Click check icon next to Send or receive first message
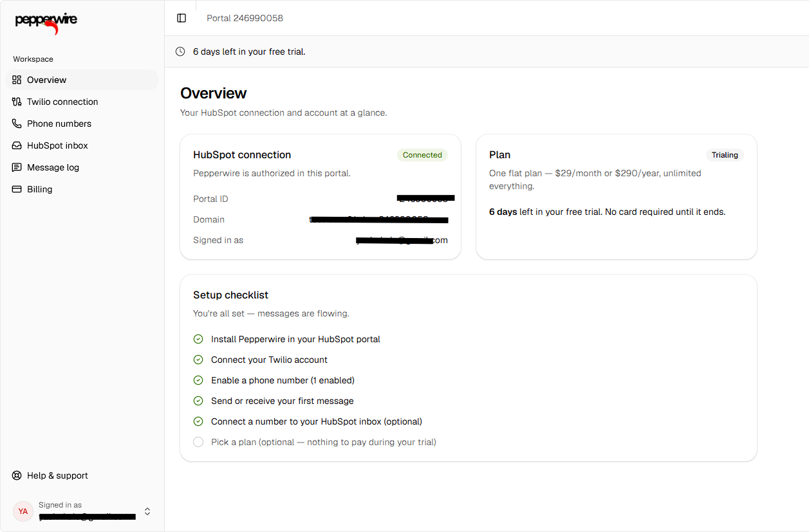809x532 pixels. 198,401
